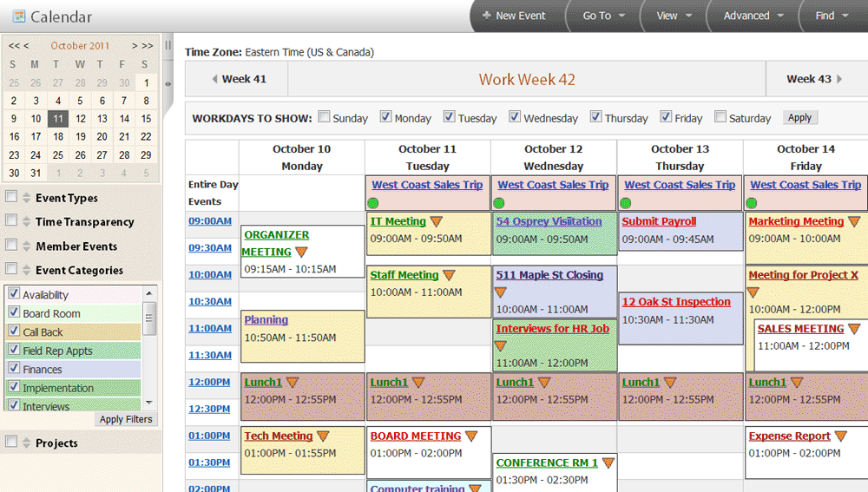
Task: Click orange triangle on Tuesday Lunch1
Action: pos(418,383)
